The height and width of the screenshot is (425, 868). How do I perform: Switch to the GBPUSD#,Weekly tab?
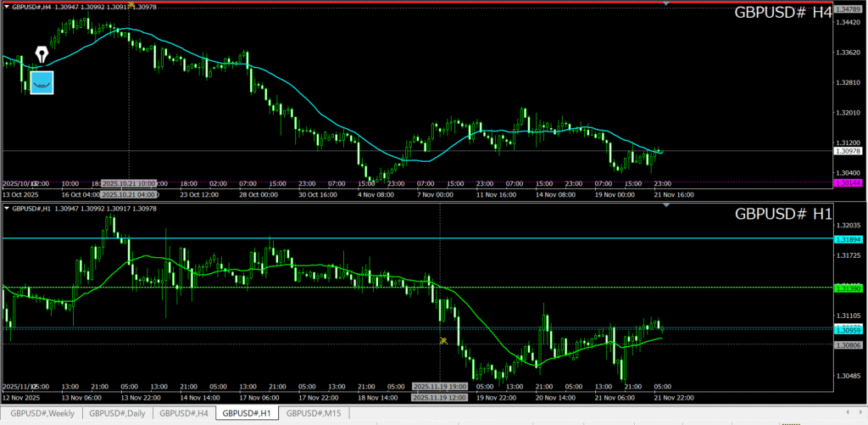42,413
